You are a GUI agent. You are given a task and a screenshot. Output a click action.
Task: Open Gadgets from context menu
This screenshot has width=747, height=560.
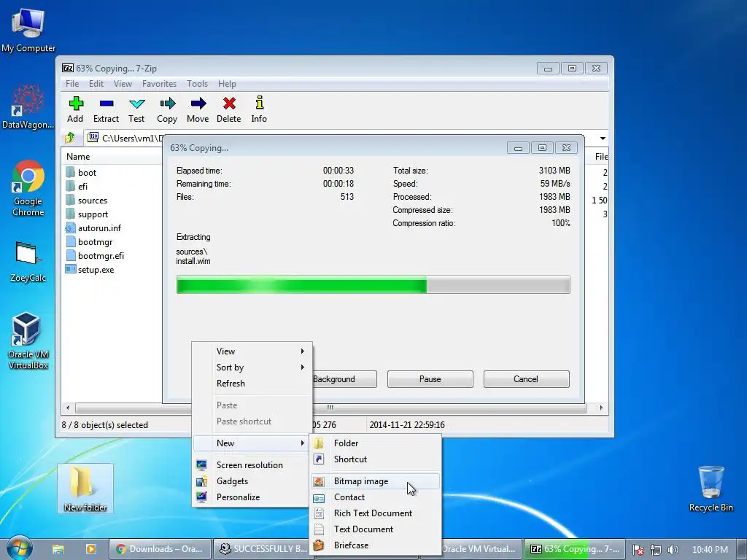[x=252, y=481]
